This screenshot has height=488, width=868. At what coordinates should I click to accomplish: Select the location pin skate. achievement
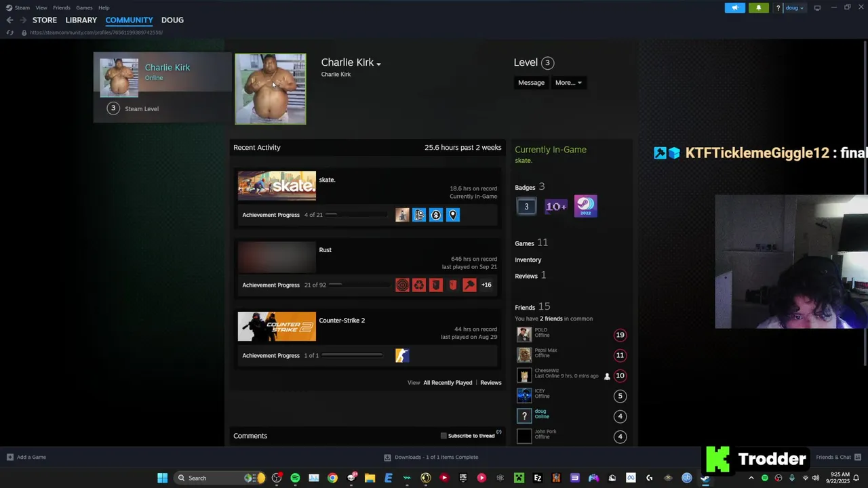(x=453, y=215)
